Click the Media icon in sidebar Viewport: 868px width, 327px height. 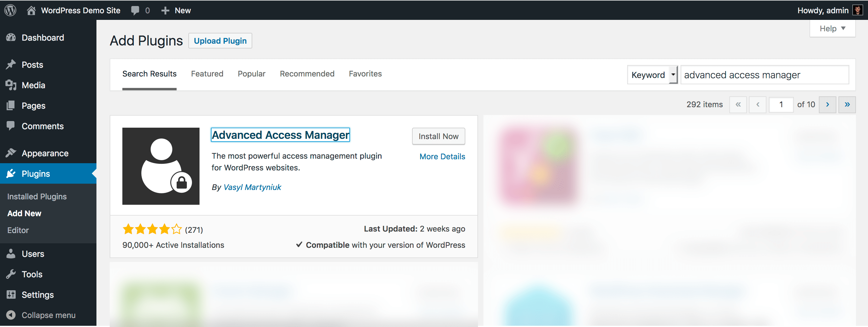point(11,85)
